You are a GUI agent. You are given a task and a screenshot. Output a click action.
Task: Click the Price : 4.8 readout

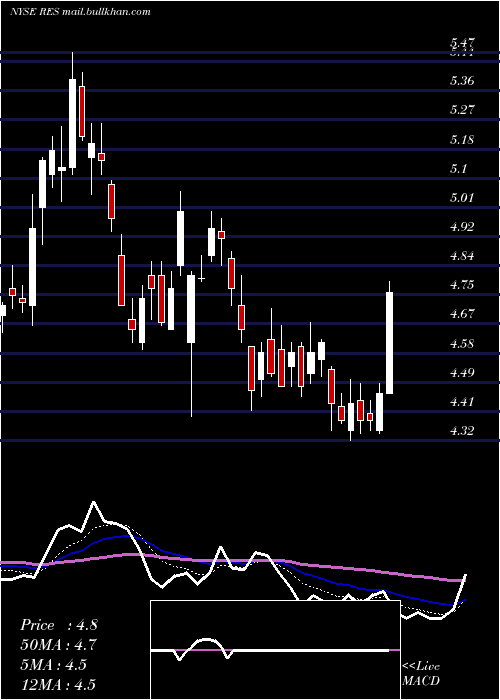(58, 625)
